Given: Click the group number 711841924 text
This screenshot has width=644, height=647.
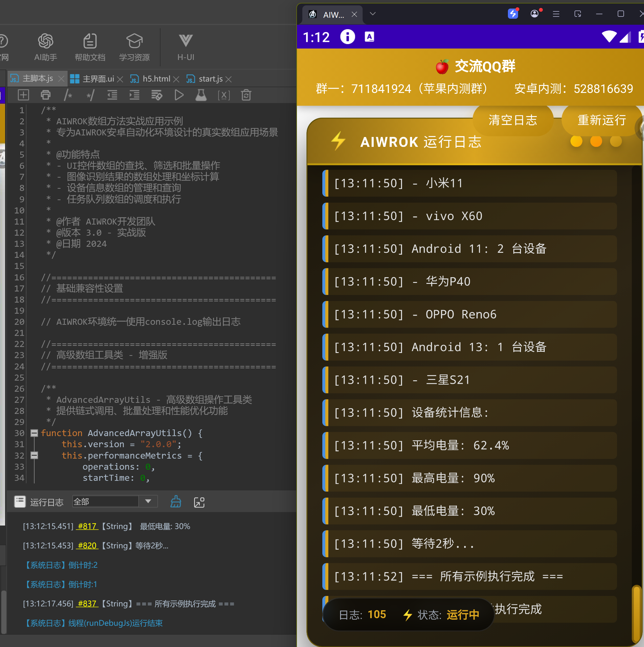Looking at the screenshot, I should (x=381, y=89).
